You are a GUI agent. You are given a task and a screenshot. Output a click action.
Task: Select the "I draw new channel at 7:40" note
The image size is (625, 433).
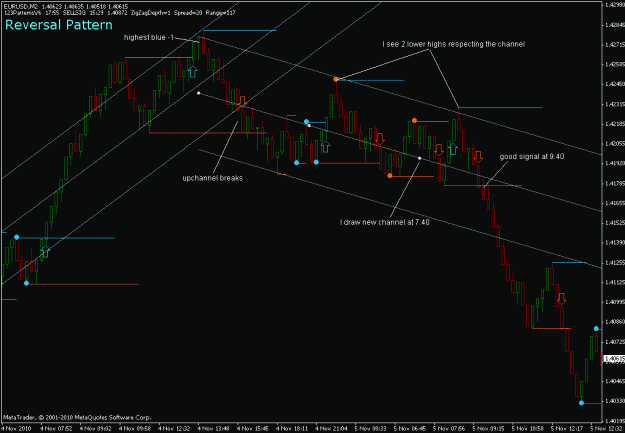point(385,222)
